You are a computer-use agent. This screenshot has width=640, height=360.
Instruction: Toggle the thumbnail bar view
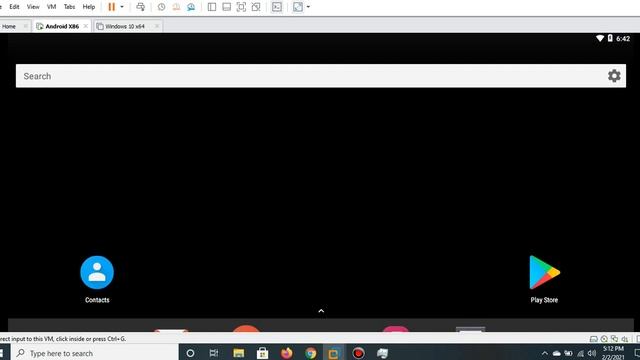pyautogui.click(x=227, y=7)
